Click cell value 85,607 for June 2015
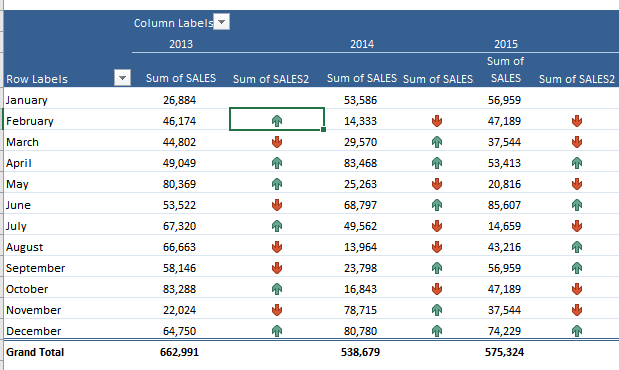The height and width of the screenshot is (370, 619). point(504,205)
